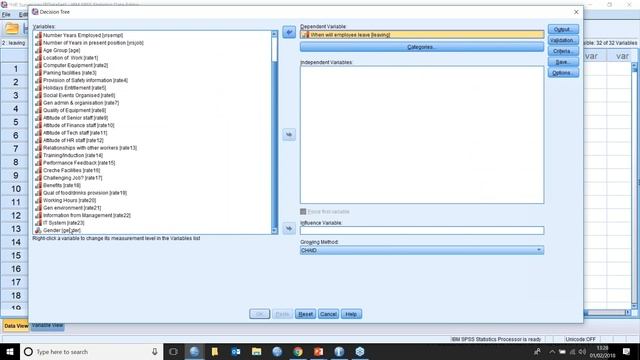
Task: Select Information from Management [rate22] variable
Action: point(87,216)
